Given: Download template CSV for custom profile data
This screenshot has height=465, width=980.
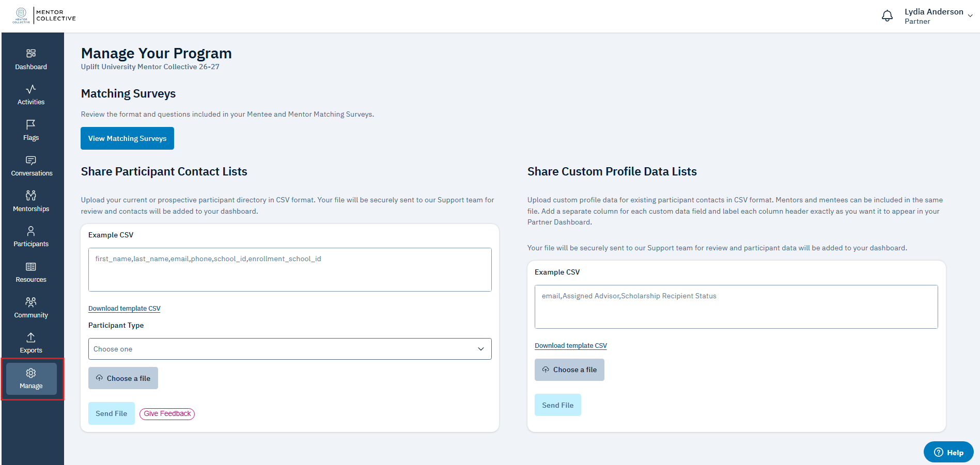Looking at the screenshot, I should click(x=571, y=346).
